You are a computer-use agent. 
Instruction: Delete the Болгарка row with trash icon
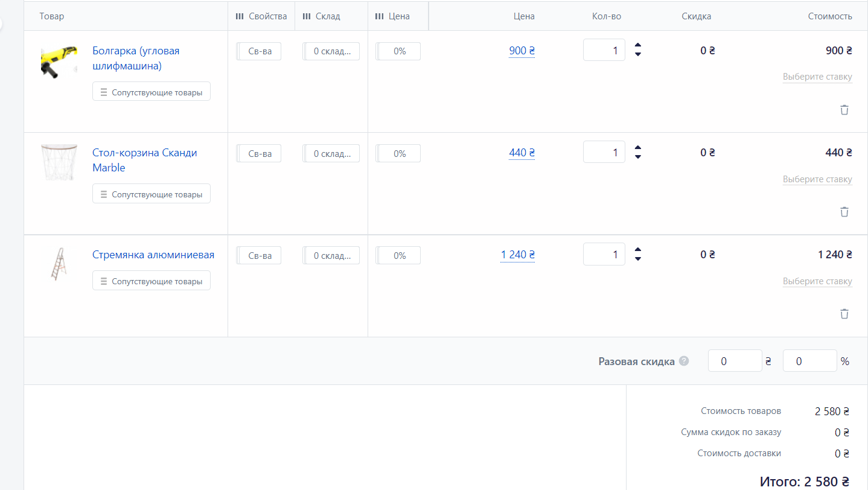tap(844, 110)
